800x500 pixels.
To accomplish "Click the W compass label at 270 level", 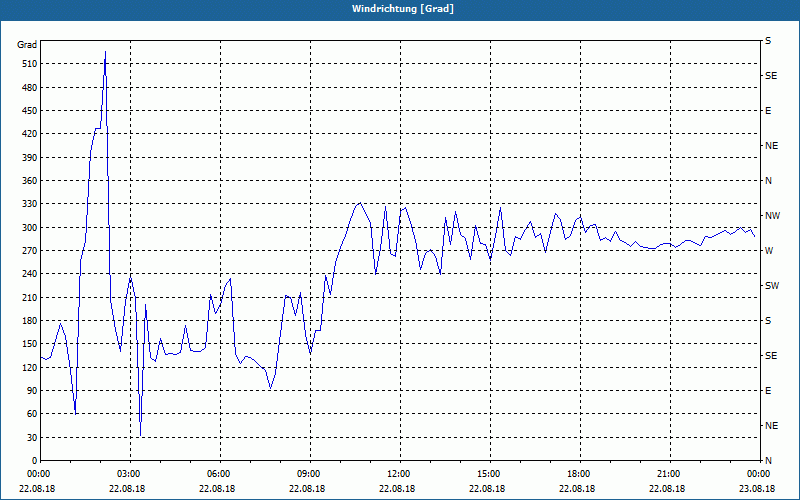I will [769, 251].
